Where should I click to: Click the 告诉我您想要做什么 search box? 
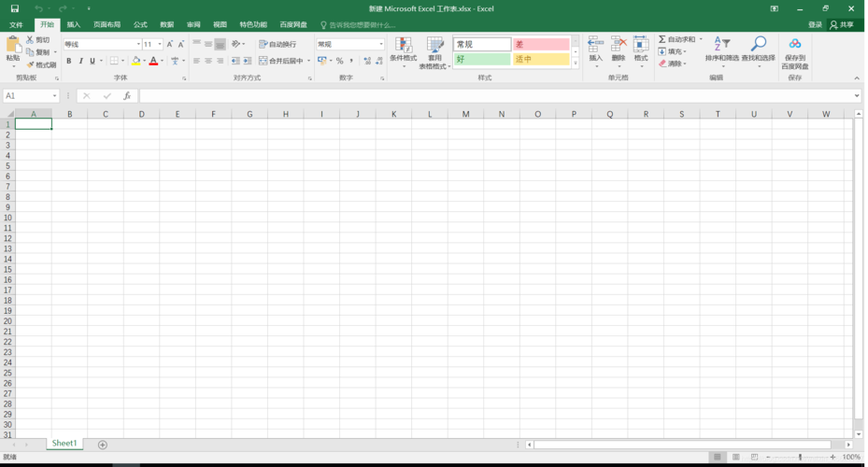pos(358,25)
